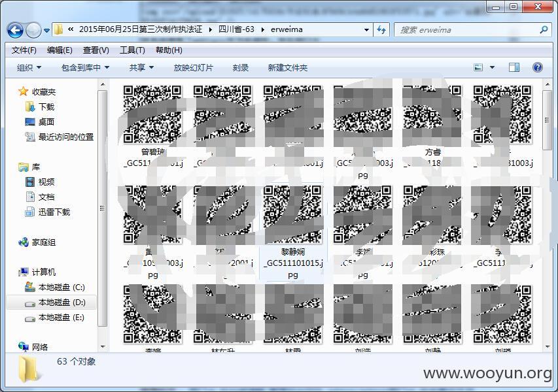Open the address bar history dropdown
The height and width of the screenshot is (392, 558).
(x=366, y=30)
